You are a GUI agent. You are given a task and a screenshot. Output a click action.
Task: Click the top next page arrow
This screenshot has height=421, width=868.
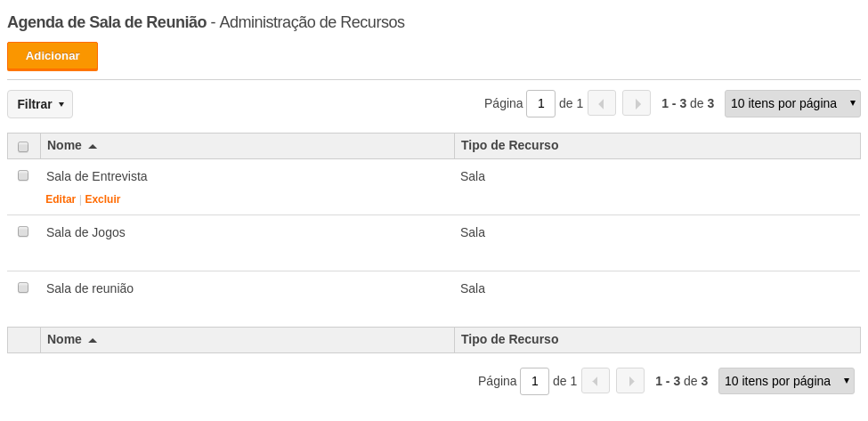click(637, 103)
